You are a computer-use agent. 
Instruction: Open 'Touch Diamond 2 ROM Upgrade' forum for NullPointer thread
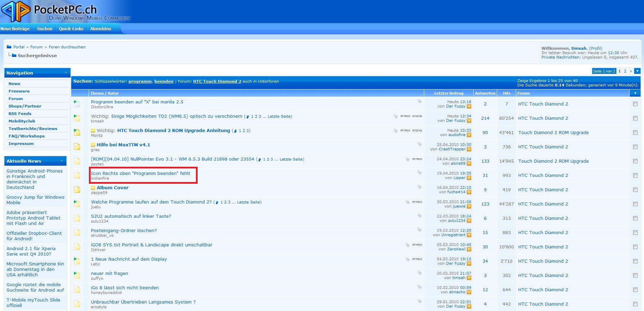(553, 161)
